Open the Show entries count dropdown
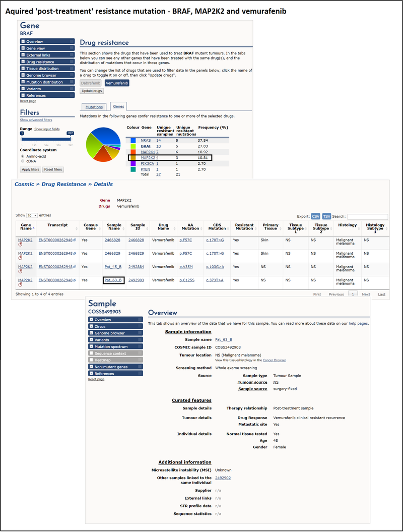 [32, 215]
